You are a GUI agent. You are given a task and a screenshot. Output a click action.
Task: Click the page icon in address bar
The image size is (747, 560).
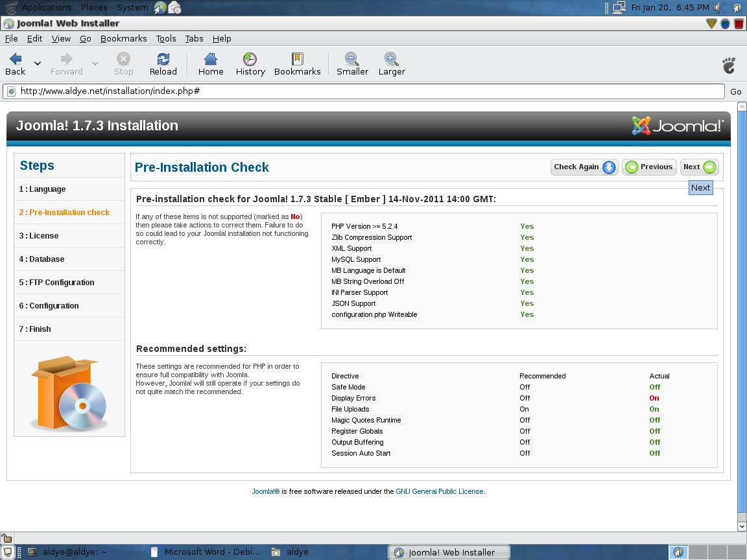[11, 91]
